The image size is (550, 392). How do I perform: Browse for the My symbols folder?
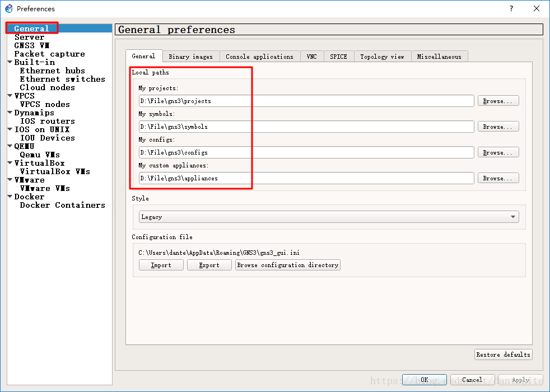(498, 127)
